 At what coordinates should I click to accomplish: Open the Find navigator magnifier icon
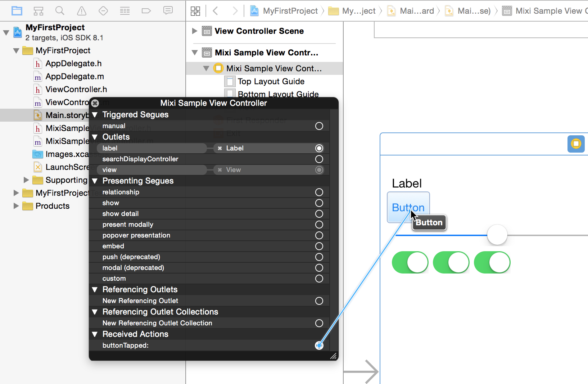60,11
